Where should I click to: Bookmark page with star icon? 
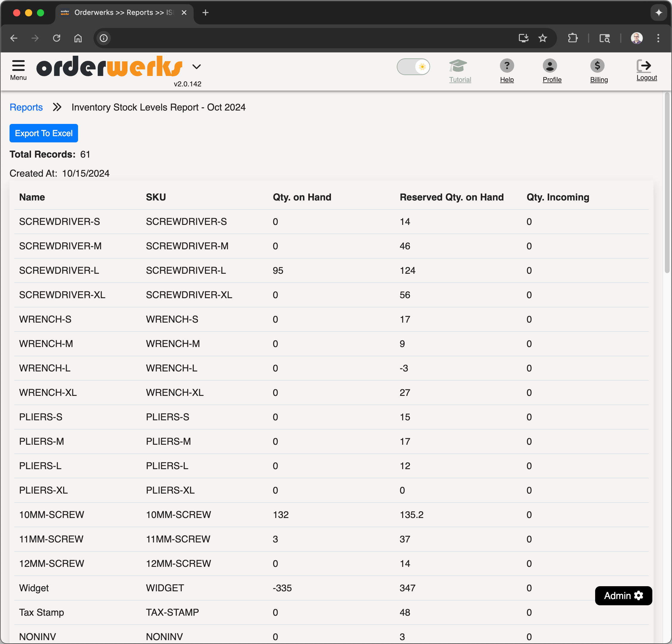coord(542,38)
